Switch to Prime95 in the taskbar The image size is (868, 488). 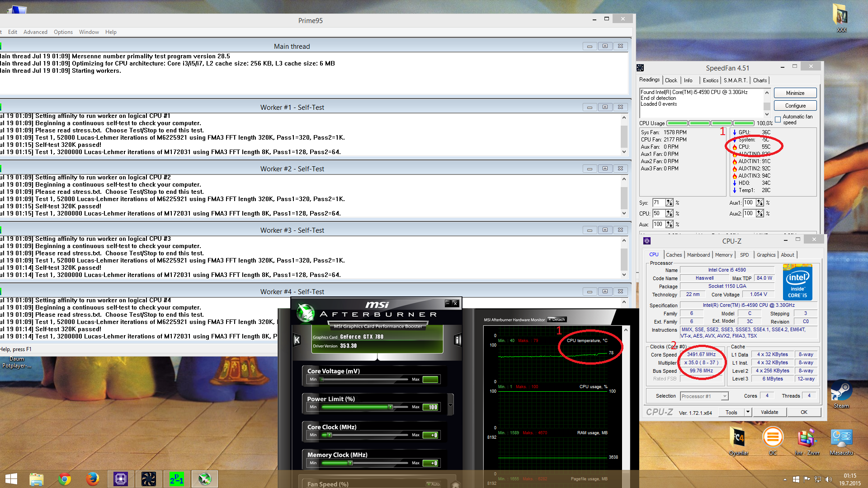point(177,479)
